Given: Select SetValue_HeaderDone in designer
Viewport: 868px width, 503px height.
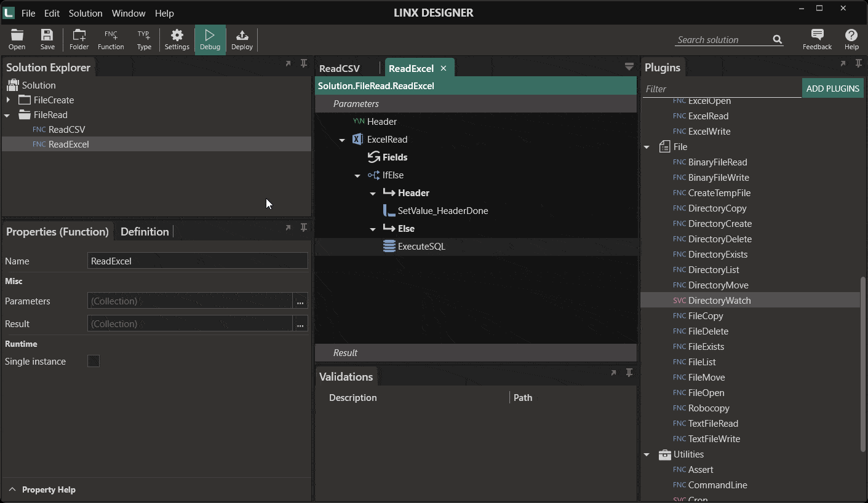Looking at the screenshot, I should pyautogui.click(x=443, y=210).
